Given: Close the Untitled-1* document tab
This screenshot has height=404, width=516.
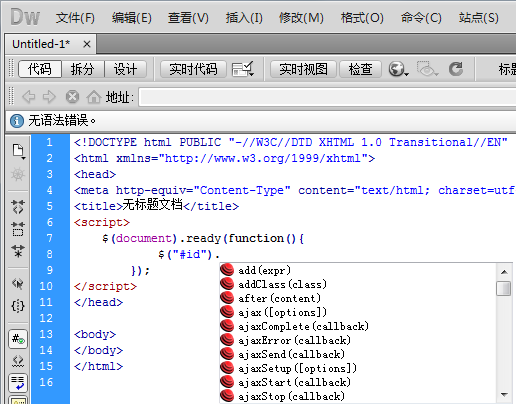Looking at the screenshot, I should point(87,44).
